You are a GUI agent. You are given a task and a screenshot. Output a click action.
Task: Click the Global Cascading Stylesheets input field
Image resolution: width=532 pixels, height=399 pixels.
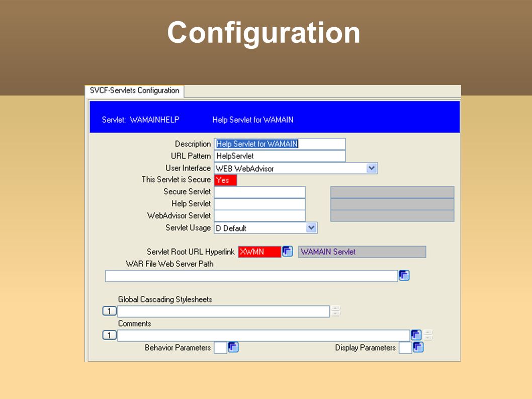(223, 311)
